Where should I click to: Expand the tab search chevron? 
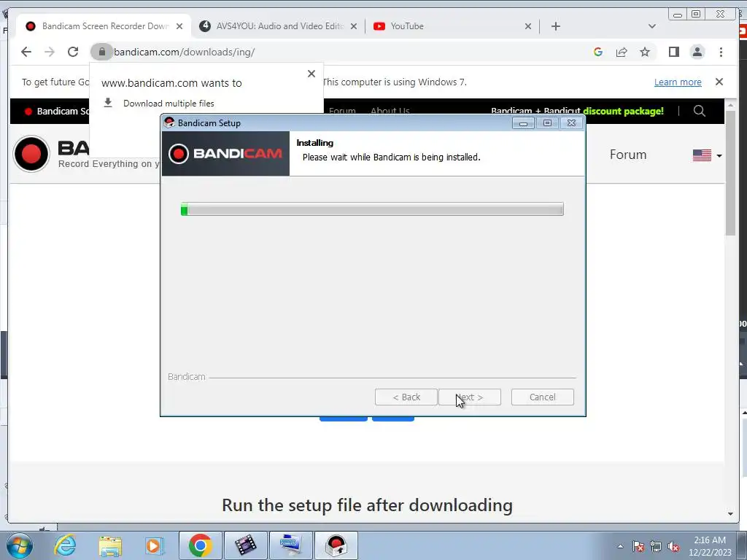(651, 26)
